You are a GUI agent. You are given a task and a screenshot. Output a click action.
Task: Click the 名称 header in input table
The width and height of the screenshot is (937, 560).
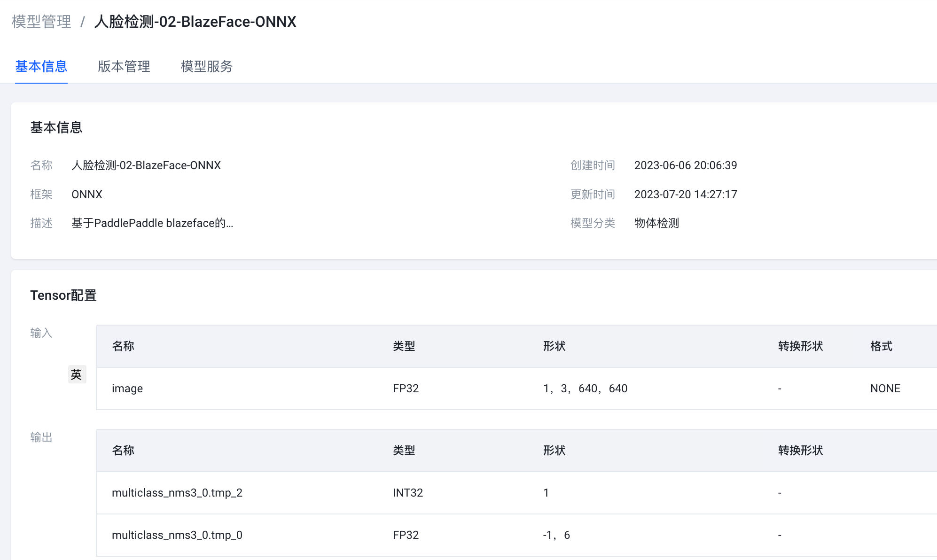click(123, 346)
